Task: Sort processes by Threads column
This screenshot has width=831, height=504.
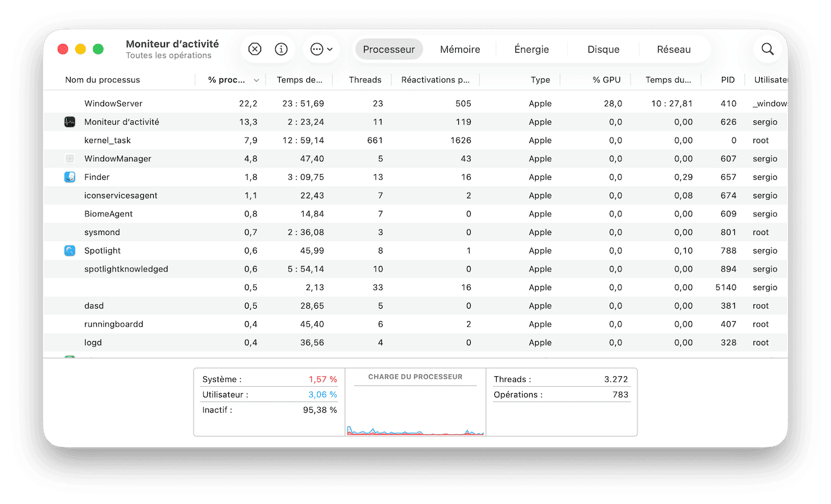Action: click(x=365, y=80)
